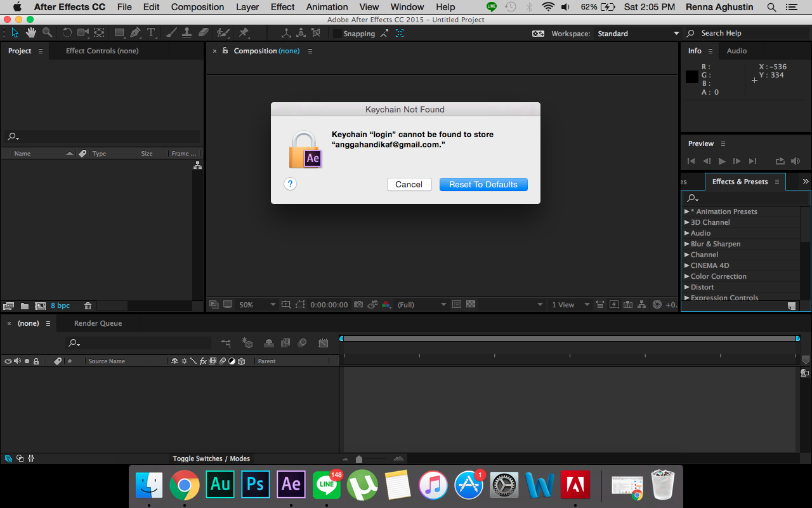The height and width of the screenshot is (508, 812).
Task: Expand the Distort effects category
Action: click(x=686, y=287)
